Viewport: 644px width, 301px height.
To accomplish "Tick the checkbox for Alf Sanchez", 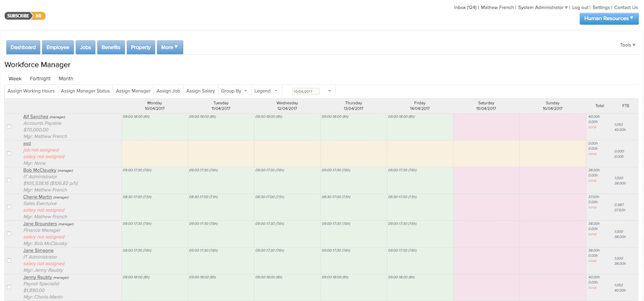I will (9, 127).
